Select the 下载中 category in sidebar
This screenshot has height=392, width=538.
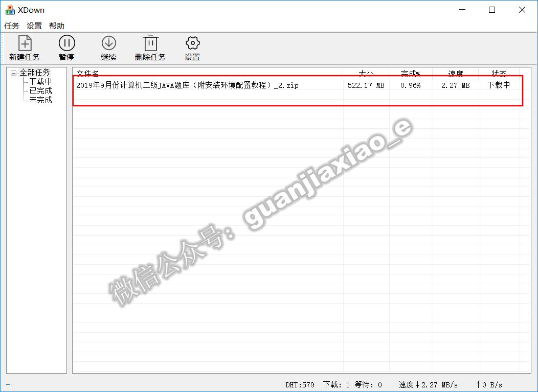(x=40, y=81)
